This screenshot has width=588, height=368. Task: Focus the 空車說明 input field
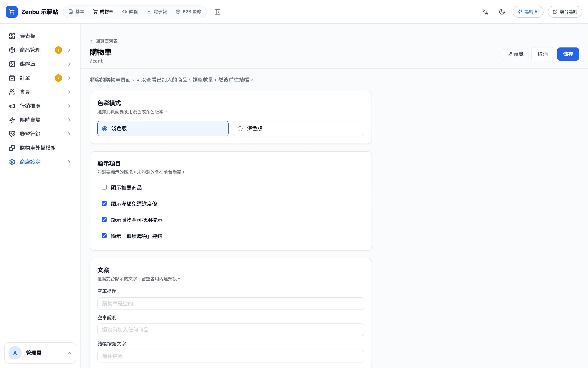pos(231,330)
